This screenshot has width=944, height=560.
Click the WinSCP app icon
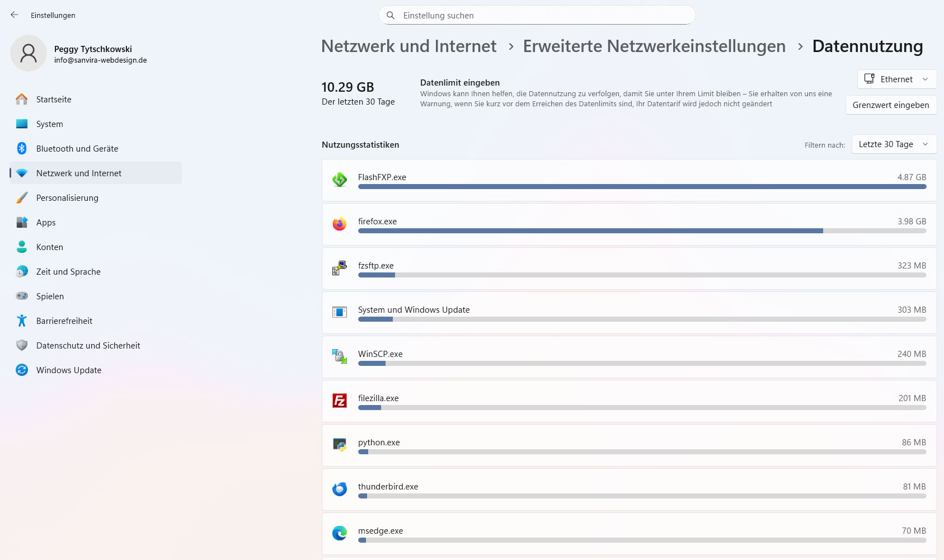point(340,356)
